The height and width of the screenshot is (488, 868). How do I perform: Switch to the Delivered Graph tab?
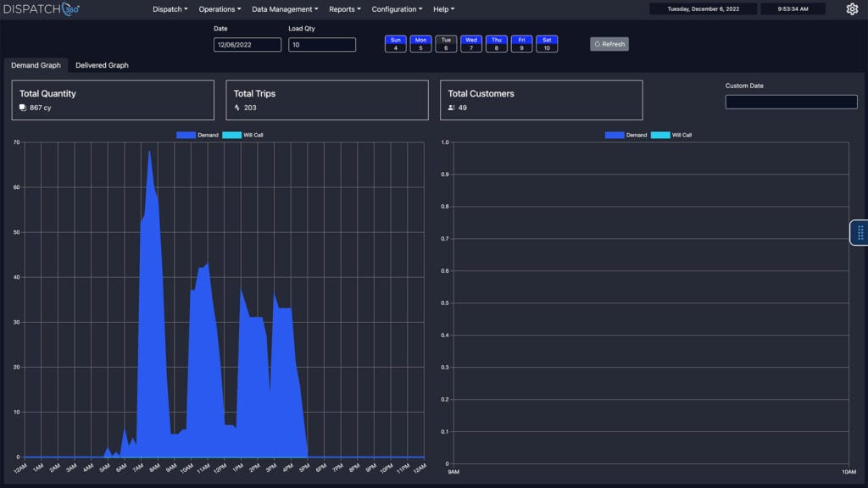102,65
